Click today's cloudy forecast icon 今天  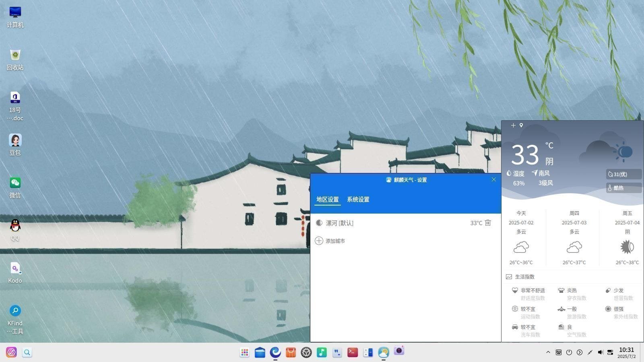point(521,247)
